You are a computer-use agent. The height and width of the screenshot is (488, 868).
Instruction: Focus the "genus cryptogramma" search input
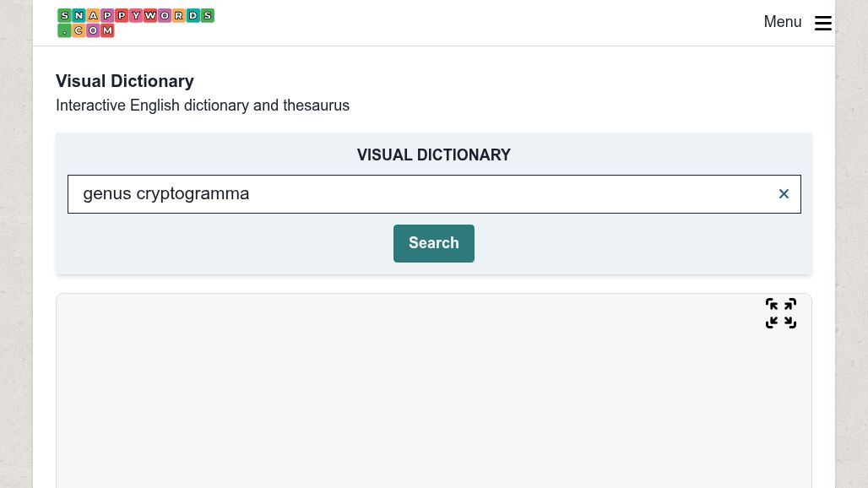click(422, 194)
